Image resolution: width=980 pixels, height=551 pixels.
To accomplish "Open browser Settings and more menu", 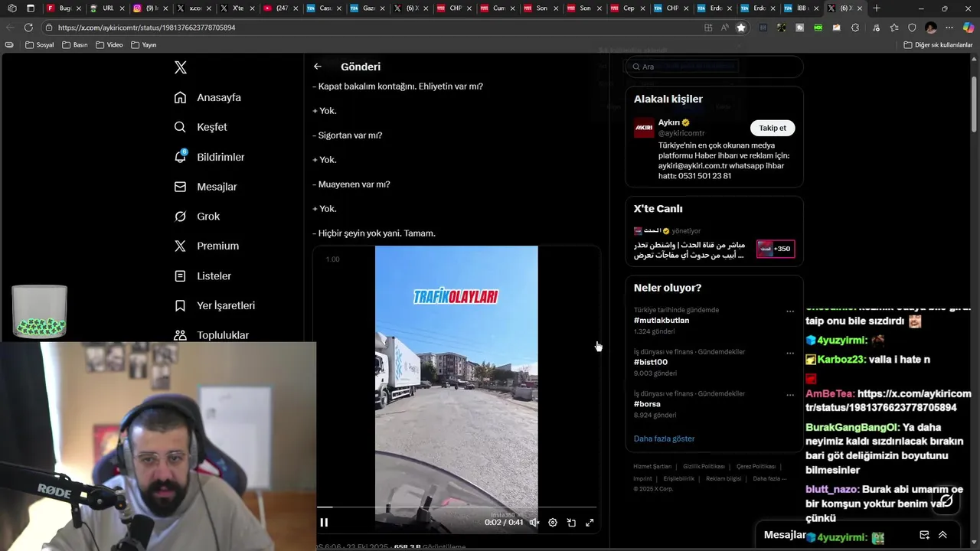I will pyautogui.click(x=949, y=28).
